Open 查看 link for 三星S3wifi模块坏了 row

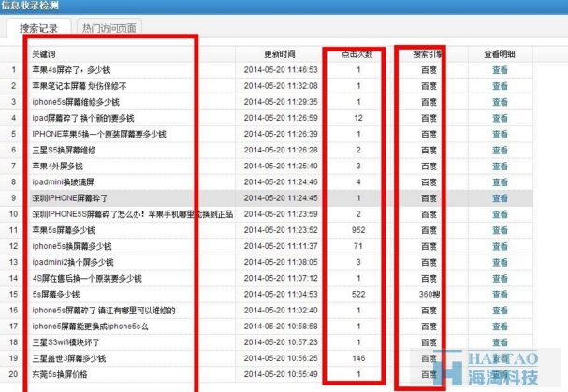coord(500,342)
